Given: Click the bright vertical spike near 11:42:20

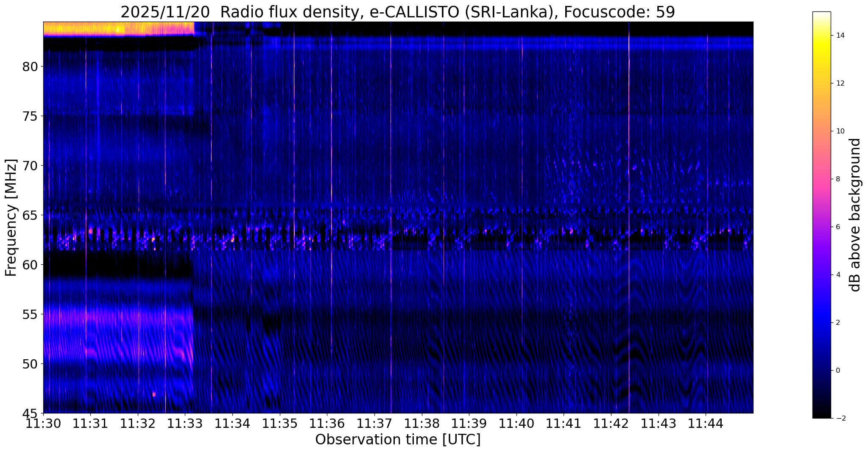Looking at the screenshot, I should [629, 217].
